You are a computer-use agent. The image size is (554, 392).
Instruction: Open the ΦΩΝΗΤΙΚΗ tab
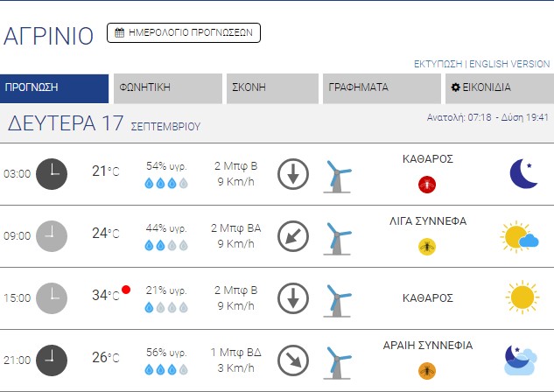click(x=167, y=88)
